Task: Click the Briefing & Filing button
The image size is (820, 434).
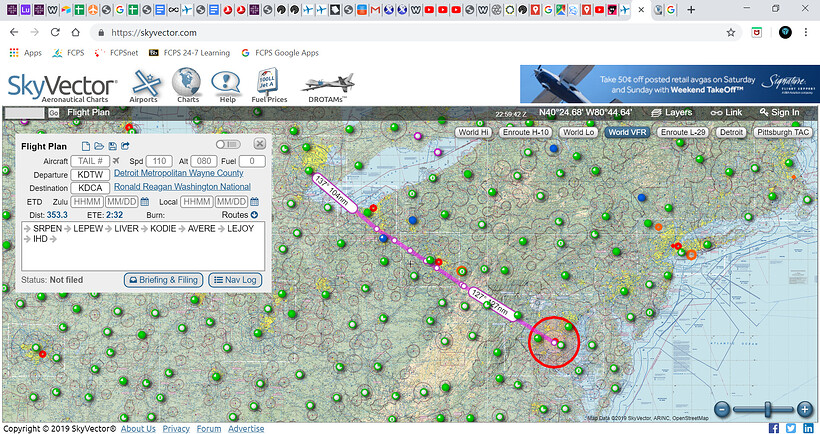Action: [x=163, y=280]
